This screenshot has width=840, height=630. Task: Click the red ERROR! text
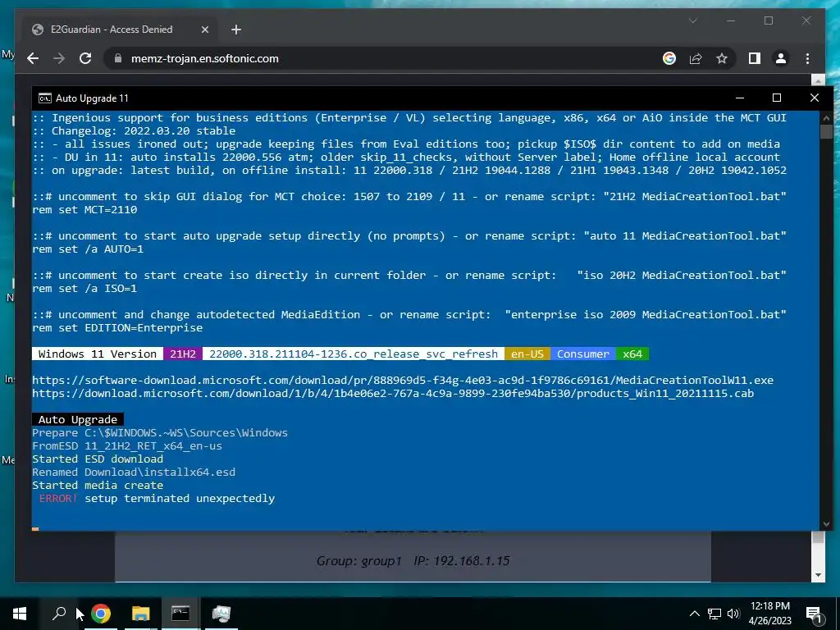pos(58,498)
